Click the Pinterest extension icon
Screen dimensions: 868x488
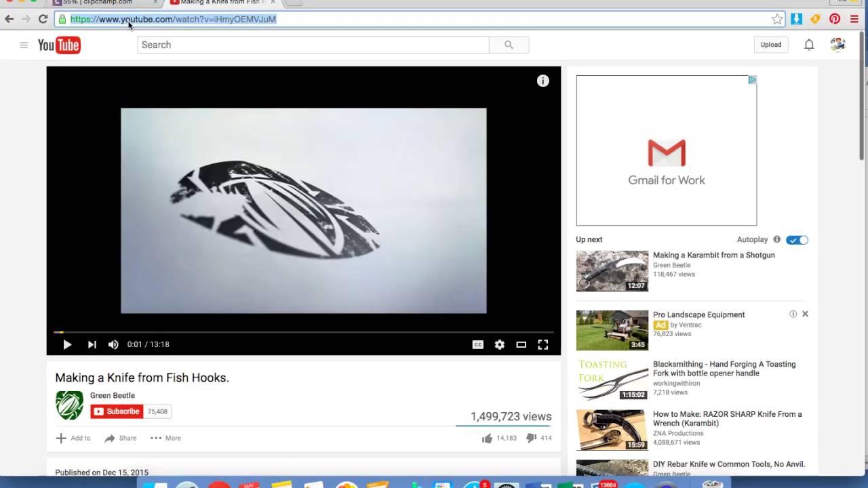(x=835, y=19)
